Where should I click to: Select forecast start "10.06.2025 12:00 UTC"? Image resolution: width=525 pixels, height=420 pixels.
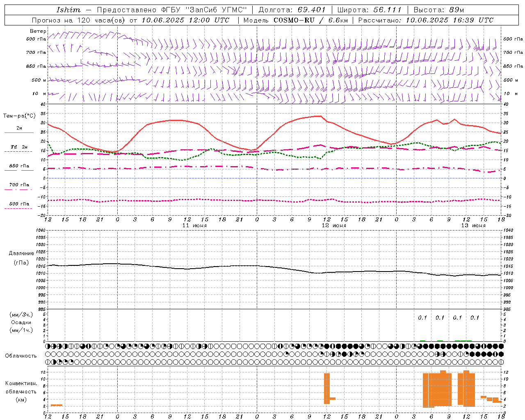(x=185, y=20)
